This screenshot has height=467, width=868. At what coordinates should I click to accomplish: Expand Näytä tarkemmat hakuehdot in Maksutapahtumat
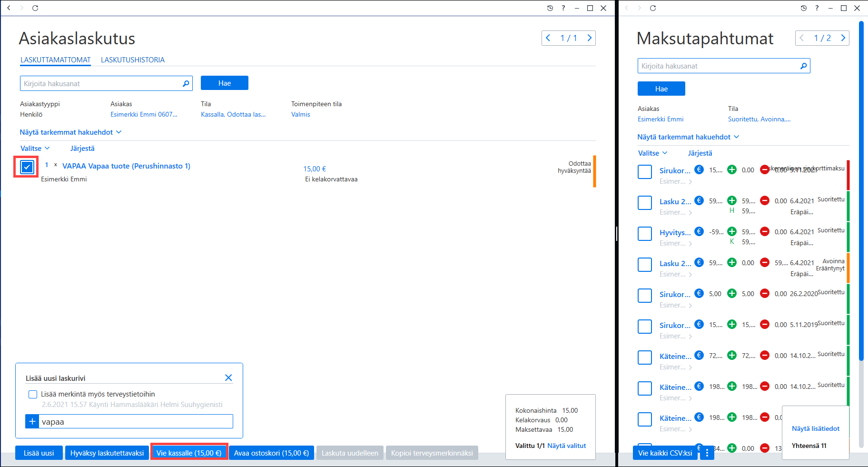(x=688, y=137)
